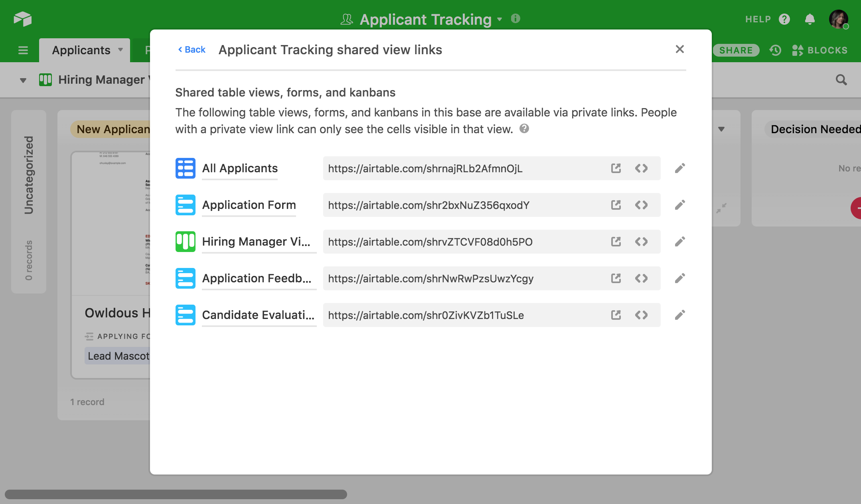Click the horizontal scrollbar at bottom

[176, 494]
